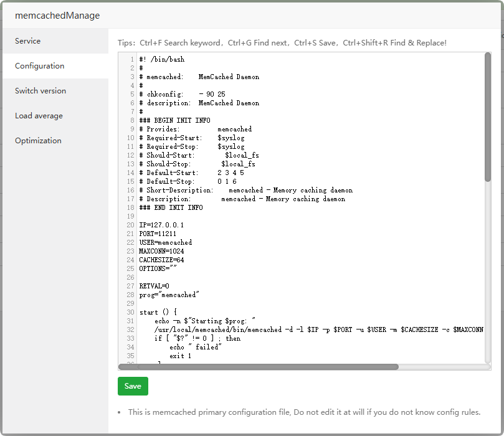Click the chkconfig: - 90 25 line
Viewport: 504px width, 436px height.
pos(183,94)
